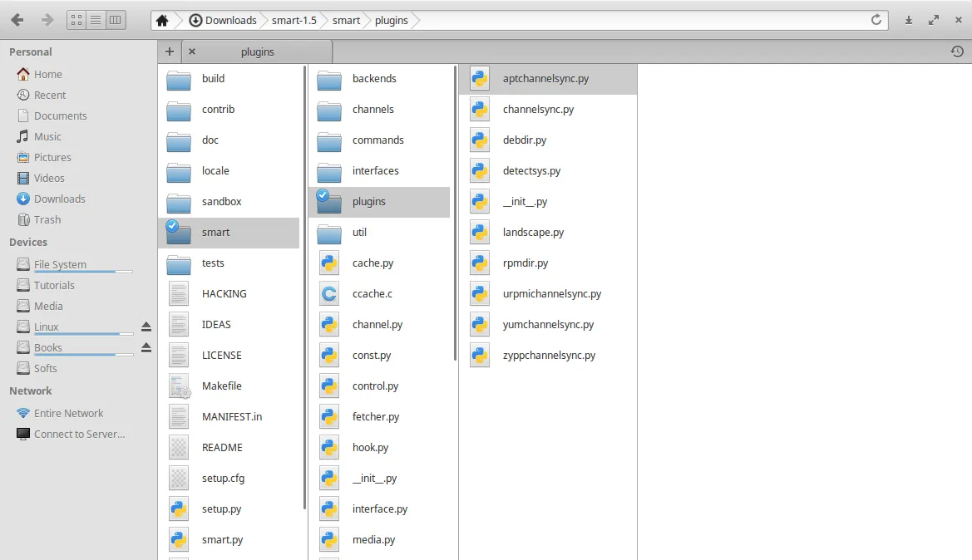Screen dimensions: 972x560
Task: Open a new tab with plus button
Action: (169, 52)
